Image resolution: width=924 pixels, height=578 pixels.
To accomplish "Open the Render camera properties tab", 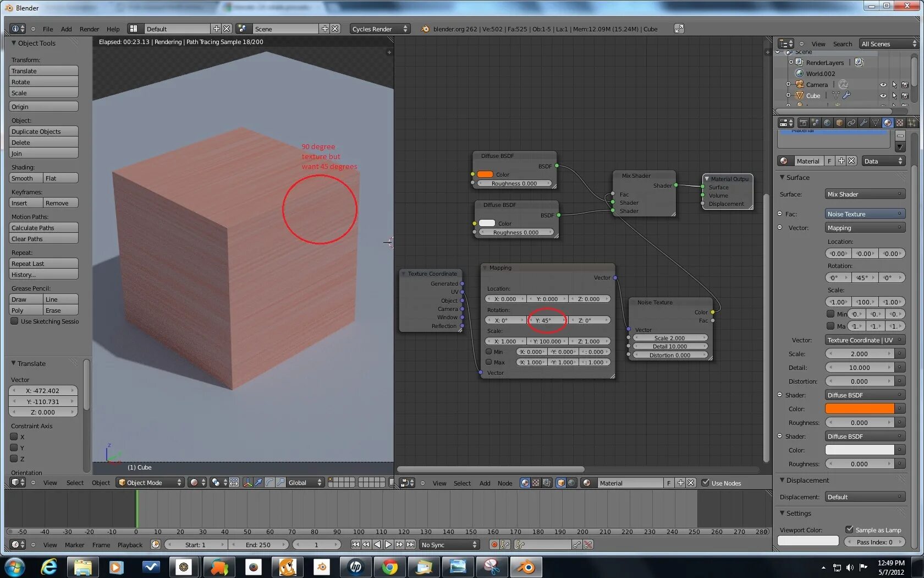I will pos(804,123).
